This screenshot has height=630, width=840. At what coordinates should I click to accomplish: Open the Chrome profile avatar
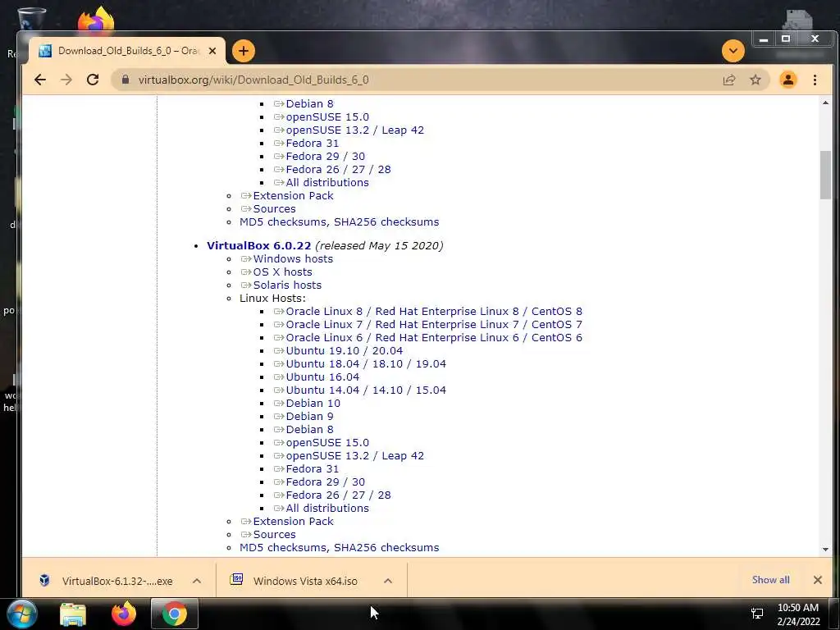788,80
